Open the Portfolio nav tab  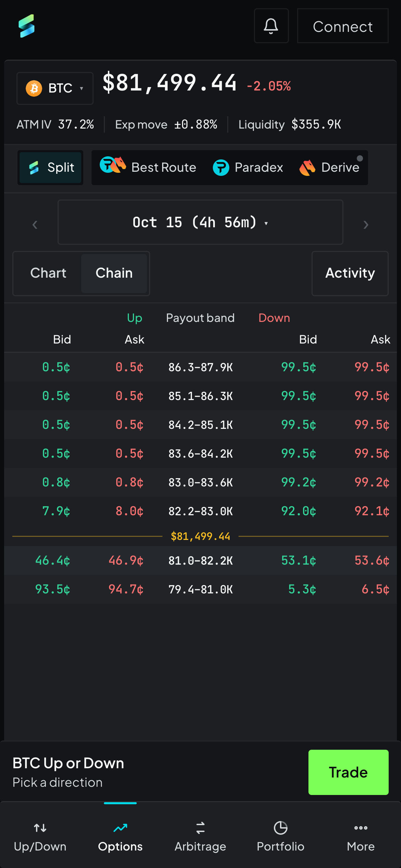coord(281,836)
